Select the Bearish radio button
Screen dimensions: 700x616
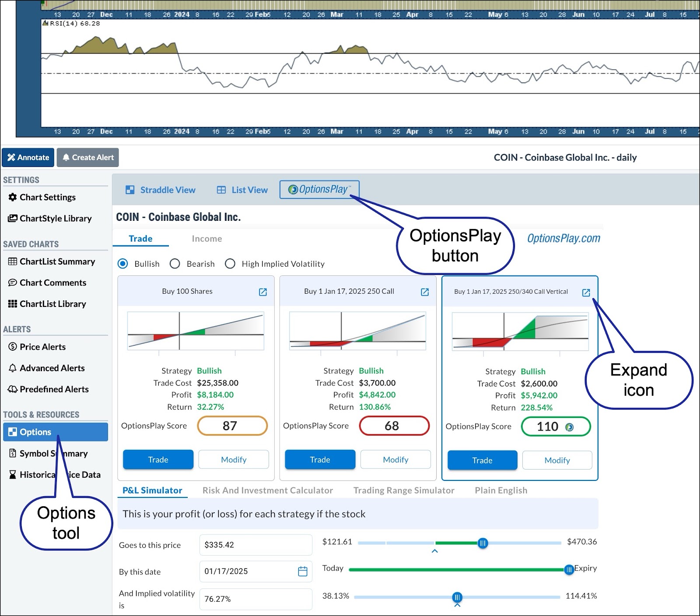(175, 264)
